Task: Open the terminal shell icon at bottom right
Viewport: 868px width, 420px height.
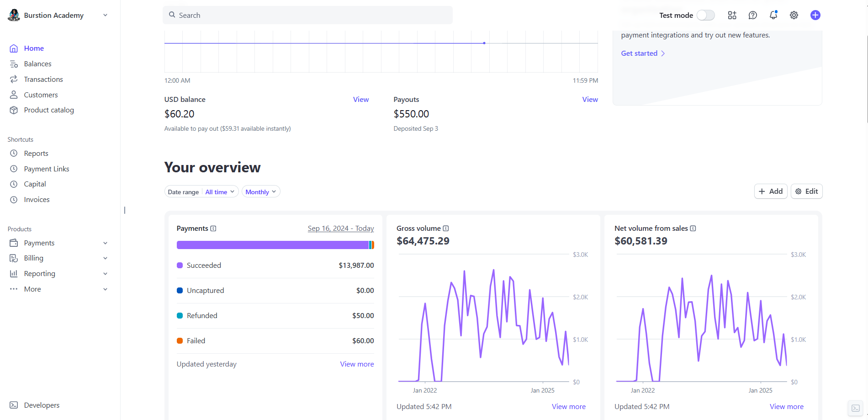Action: [856, 408]
